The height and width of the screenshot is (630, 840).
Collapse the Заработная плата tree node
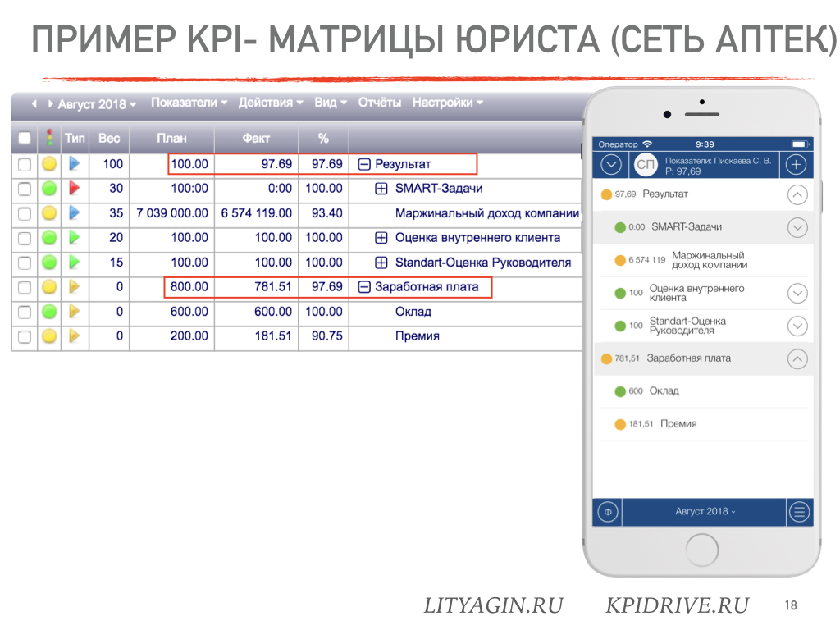[364, 287]
